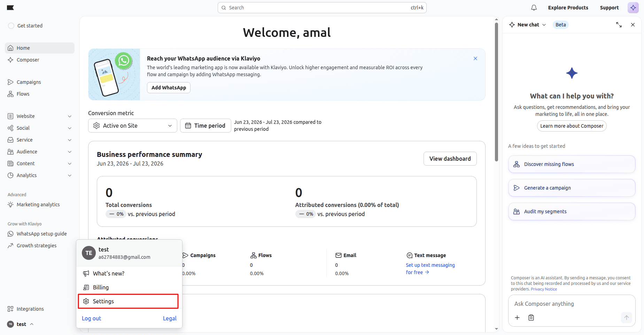
Task: Open Billing in account menu
Action: pyautogui.click(x=129, y=287)
